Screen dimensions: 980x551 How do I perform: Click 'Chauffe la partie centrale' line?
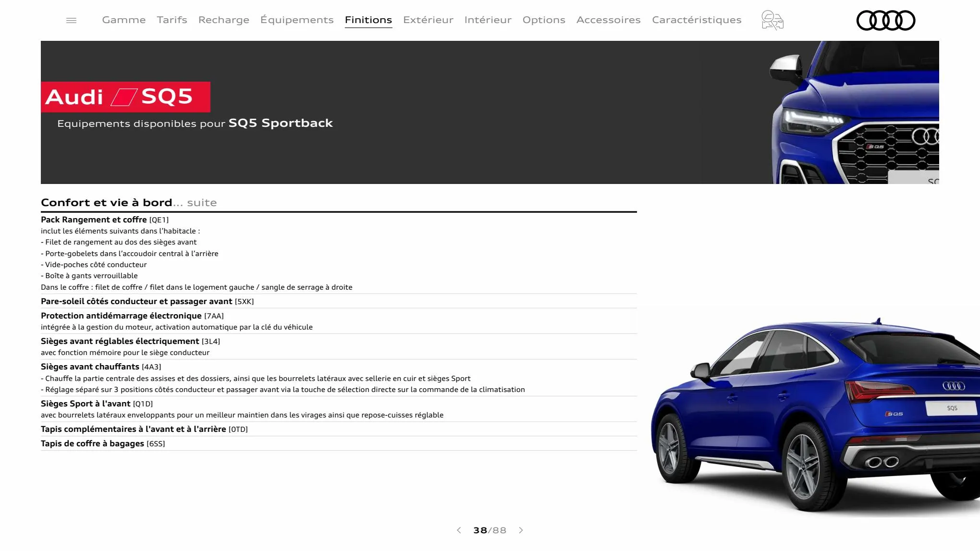[256, 379]
